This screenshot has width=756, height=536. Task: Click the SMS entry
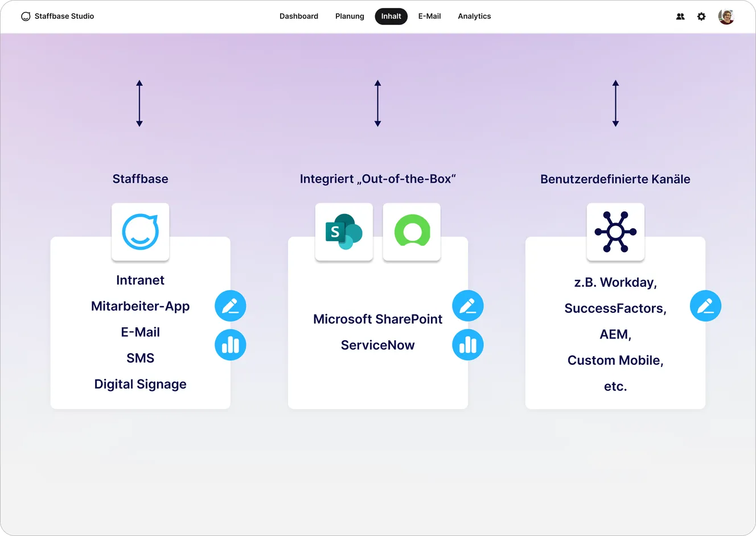[140, 358]
